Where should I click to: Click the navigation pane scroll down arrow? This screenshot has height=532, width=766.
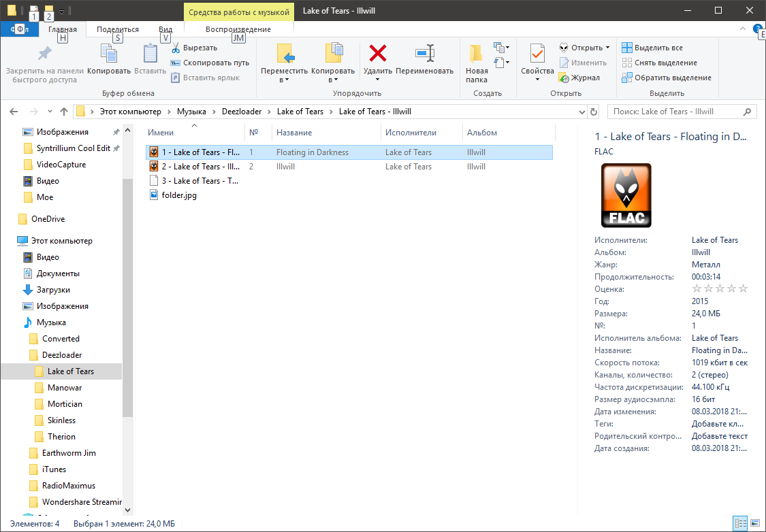coord(127,510)
